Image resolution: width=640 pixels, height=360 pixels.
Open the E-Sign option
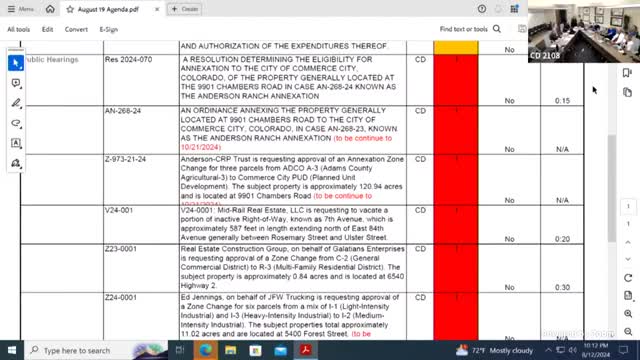tap(109, 29)
